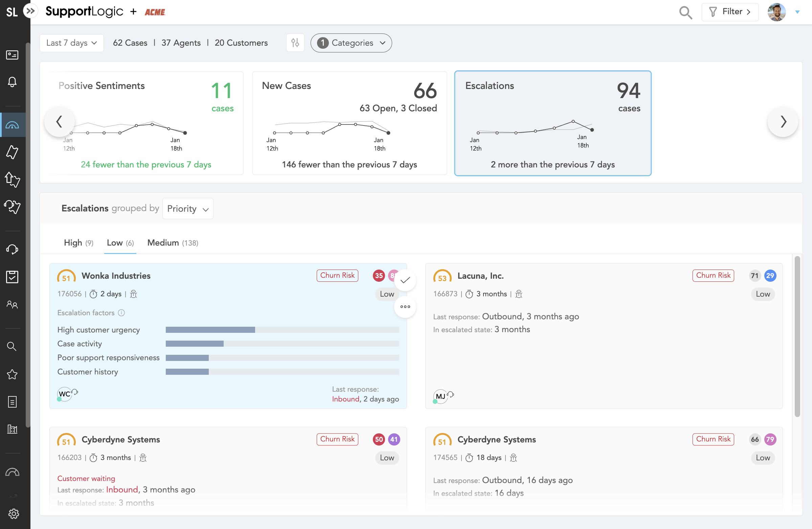The height and width of the screenshot is (529, 812).
Task: Open favorites star icon in sidebar
Action: coord(12,374)
